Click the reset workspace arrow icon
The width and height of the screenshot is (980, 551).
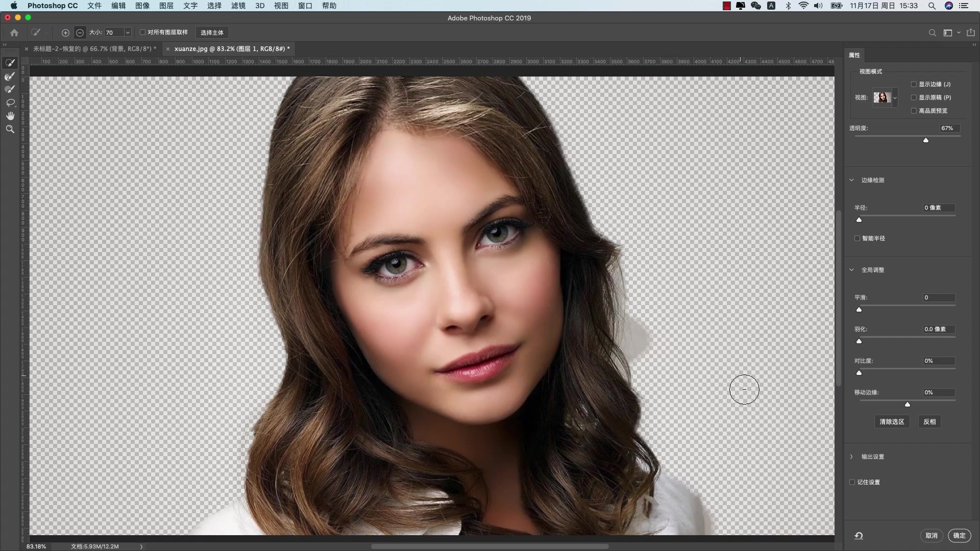point(859,536)
